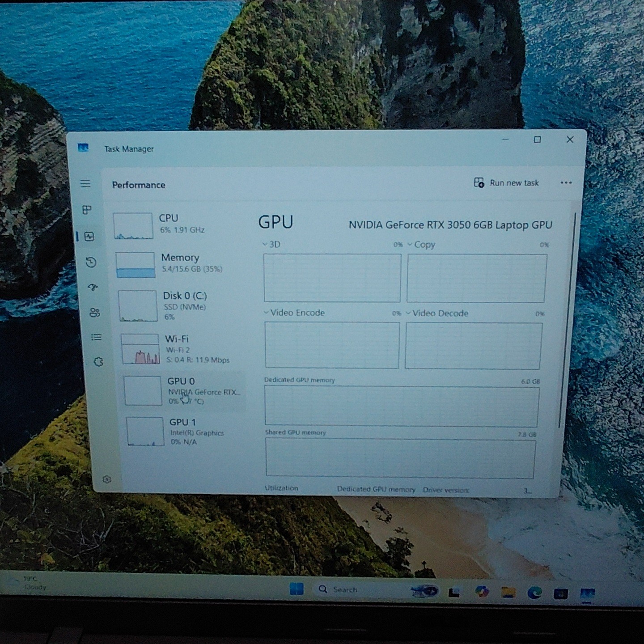Select the Performance page icon in sidebar

tap(89, 236)
